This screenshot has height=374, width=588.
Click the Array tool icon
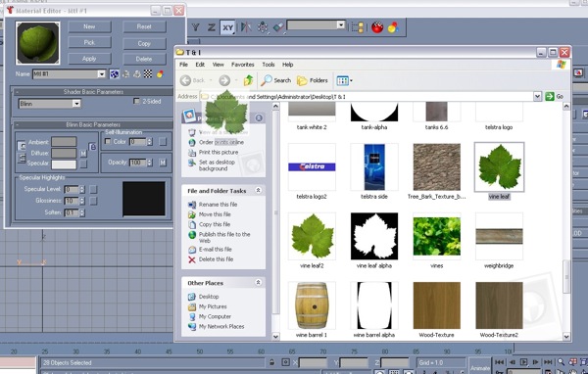(263, 27)
